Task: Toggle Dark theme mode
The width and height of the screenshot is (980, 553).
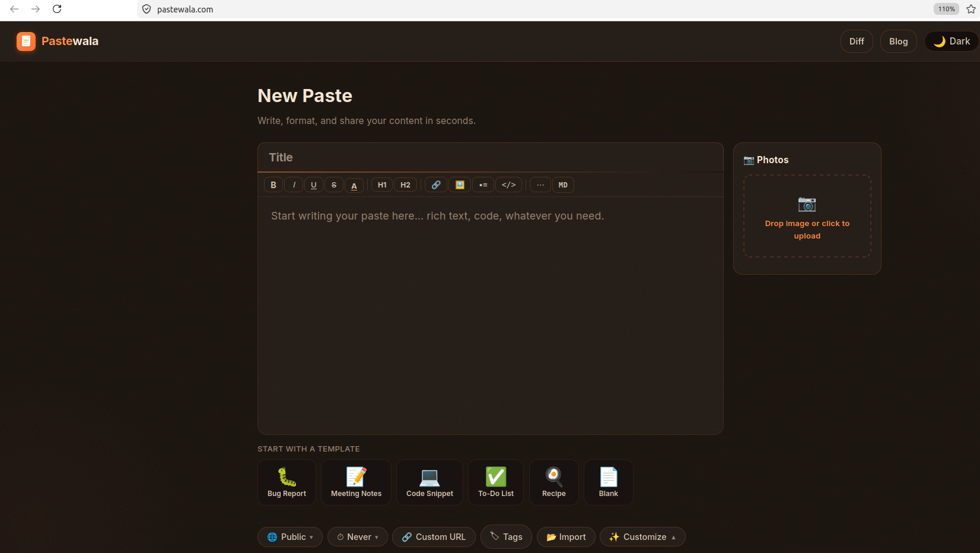Action: click(x=952, y=42)
